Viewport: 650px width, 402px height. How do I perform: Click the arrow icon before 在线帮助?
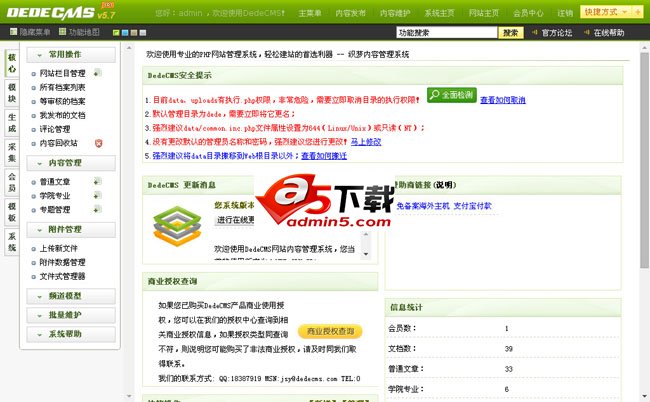click(587, 32)
